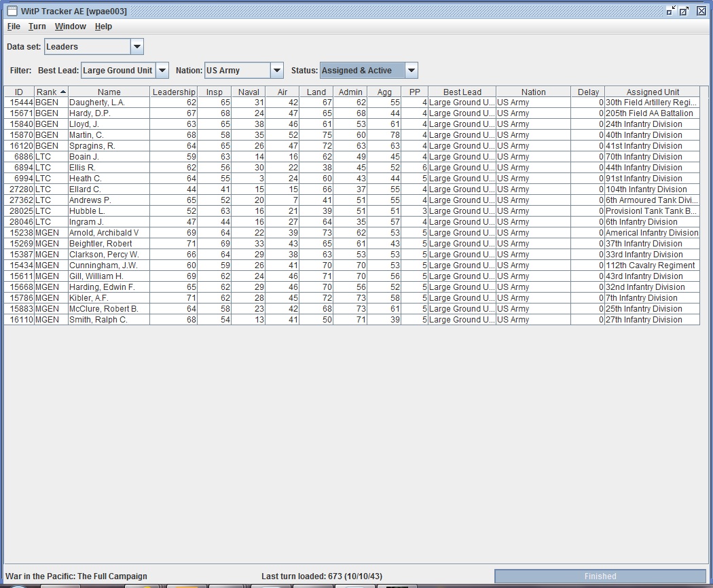Viewport: 713px width, 588px height.
Task: Click the Leaders data set combo box
Action: click(94, 46)
